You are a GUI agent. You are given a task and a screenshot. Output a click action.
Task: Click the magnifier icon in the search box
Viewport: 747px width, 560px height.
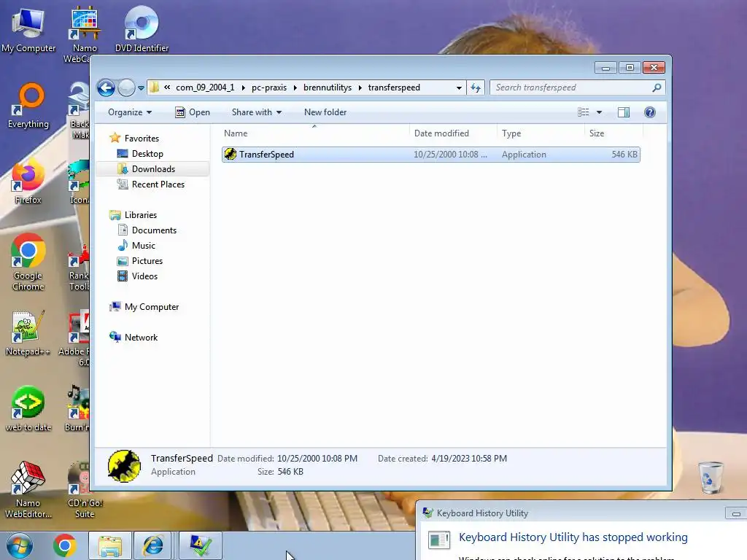tap(657, 87)
